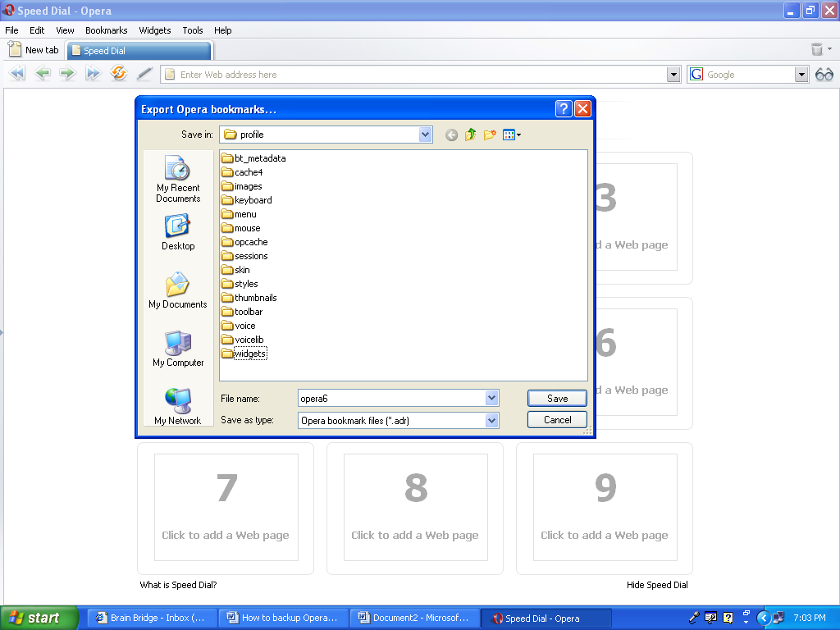Select Desktop in places bar
This screenshot has height=630, width=840.
point(178,232)
